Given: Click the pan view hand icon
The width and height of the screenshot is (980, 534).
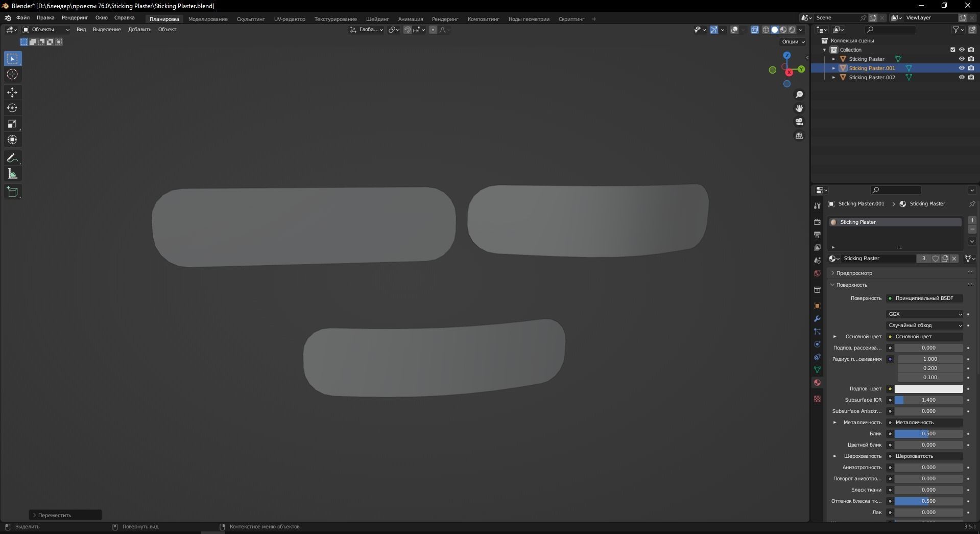Looking at the screenshot, I should pyautogui.click(x=799, y=108).
